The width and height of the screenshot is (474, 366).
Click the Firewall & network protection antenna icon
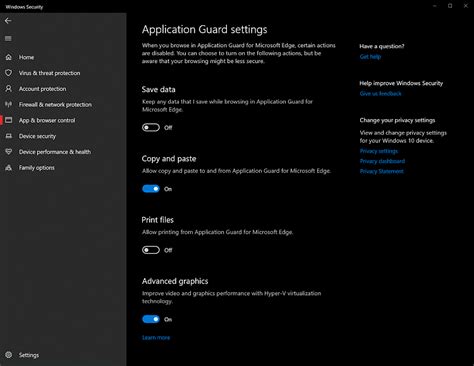pyautogui.click(x=9, y=104)
